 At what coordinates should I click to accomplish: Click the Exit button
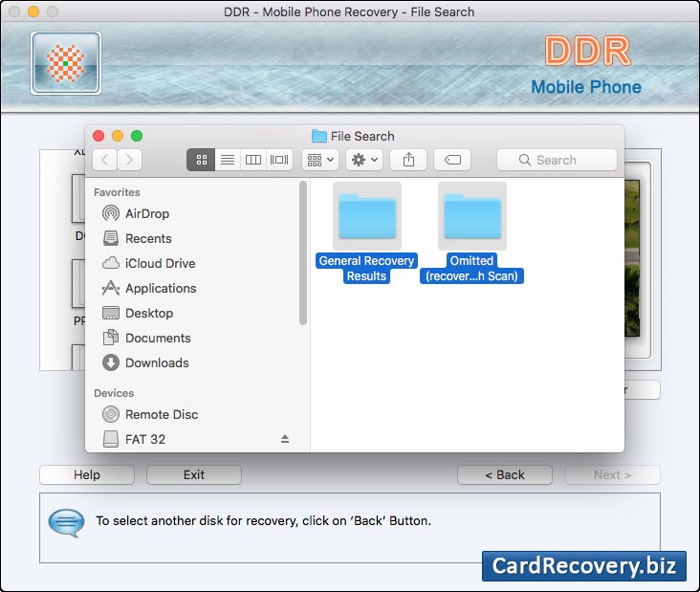[194, 474]
